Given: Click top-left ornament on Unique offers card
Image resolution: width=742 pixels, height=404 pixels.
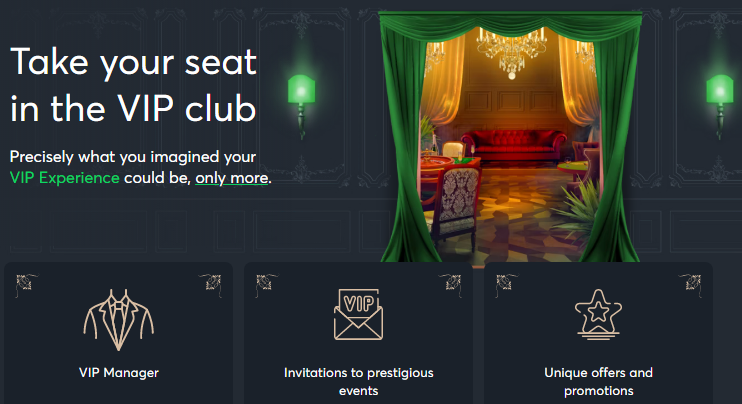Looking at the screenshot, I should coord(505,284).
